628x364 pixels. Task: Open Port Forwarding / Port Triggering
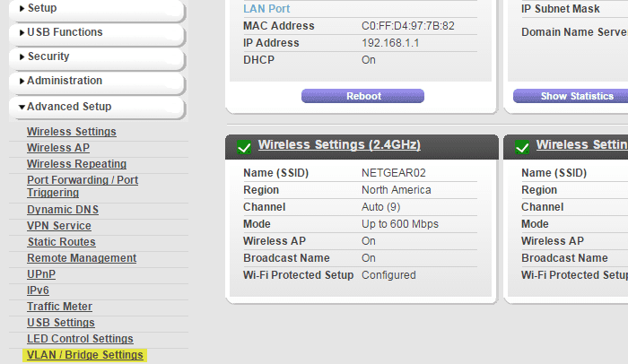[83, 186]
